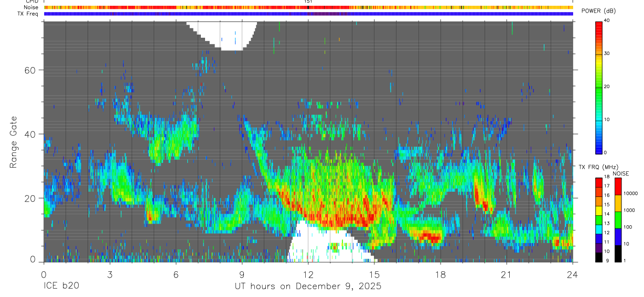Click the yellow swatch of TX FRQ legend
Screen dimensions: 644x297
[599, 211]
